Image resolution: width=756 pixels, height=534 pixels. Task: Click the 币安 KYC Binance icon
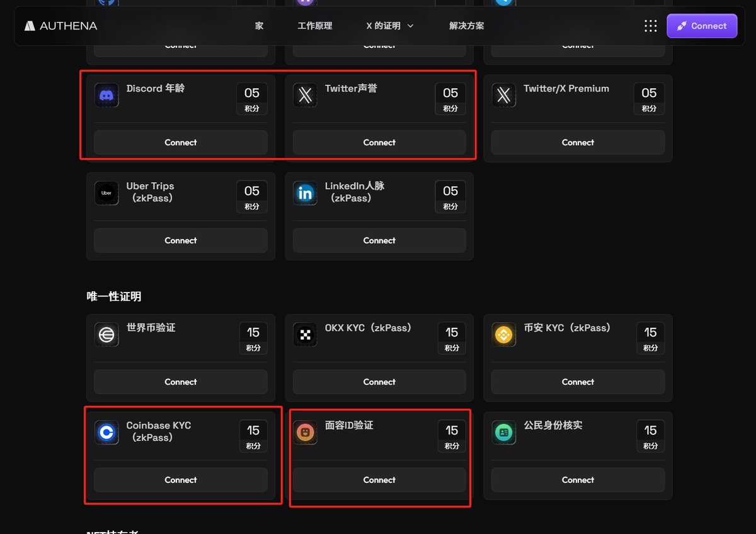tap(503, 335)
